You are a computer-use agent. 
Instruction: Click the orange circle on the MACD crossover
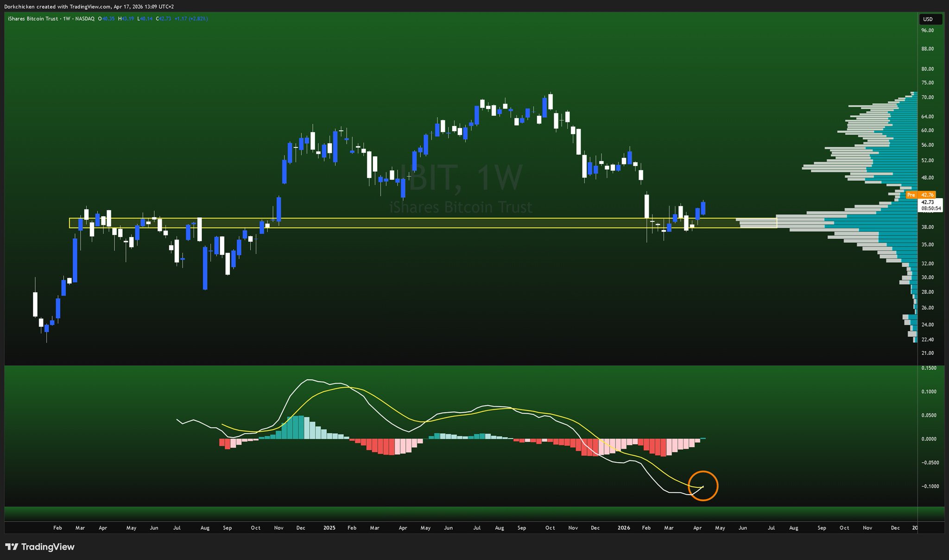pos(703,486)
